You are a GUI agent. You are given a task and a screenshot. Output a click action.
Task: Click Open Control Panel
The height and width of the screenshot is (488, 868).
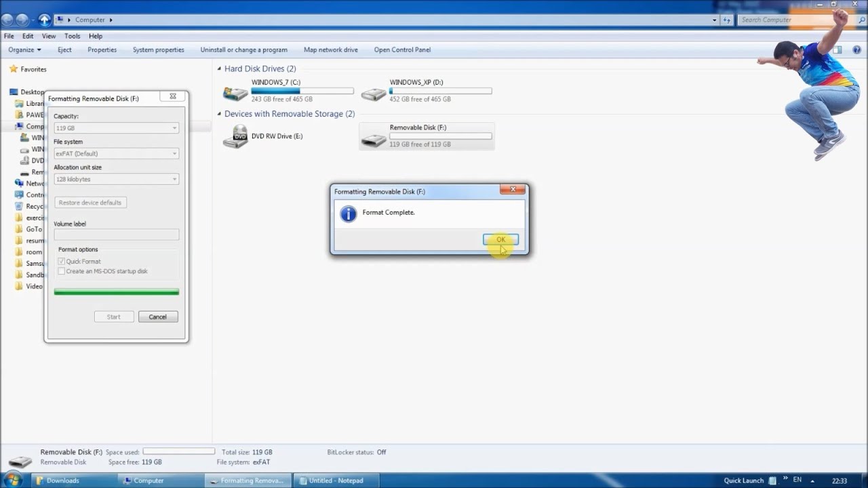[403, 49]
